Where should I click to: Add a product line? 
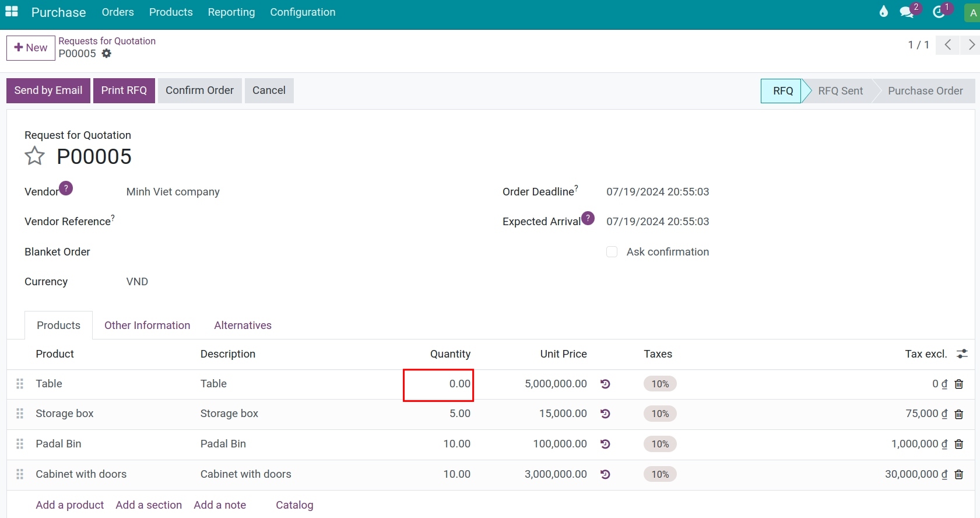point(70,505)
